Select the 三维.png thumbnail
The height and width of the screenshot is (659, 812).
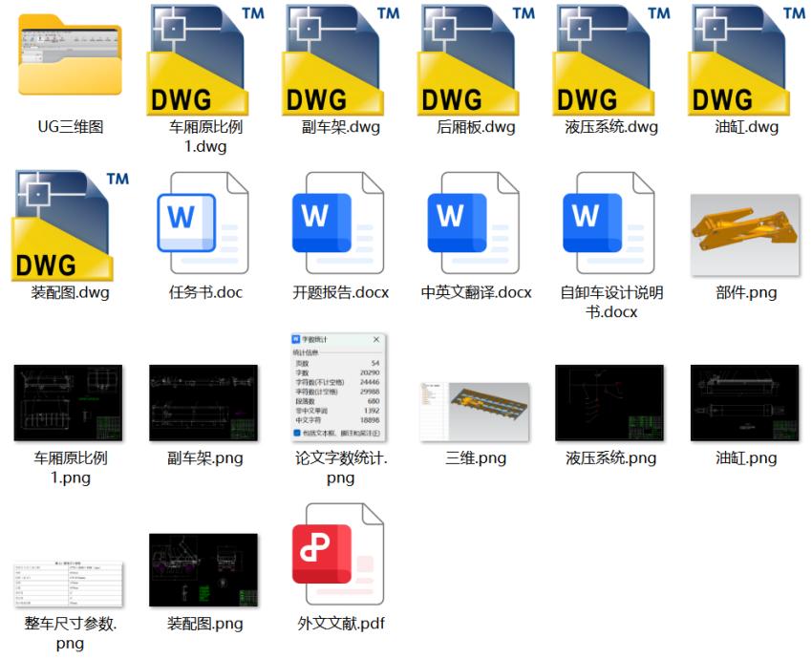(475, 412)
